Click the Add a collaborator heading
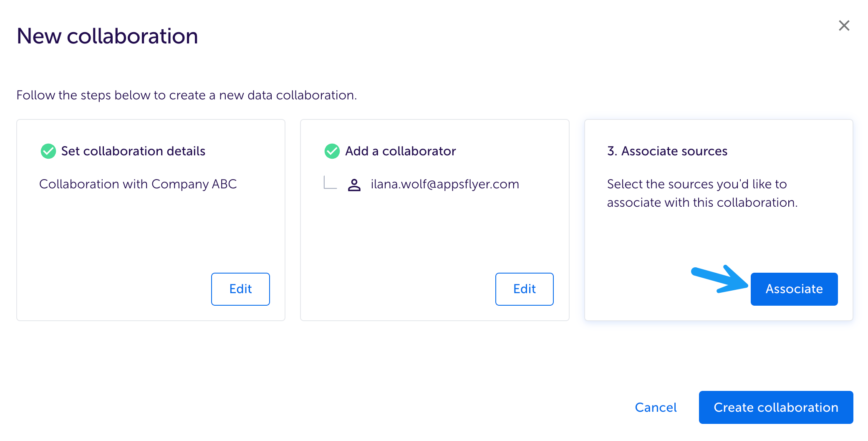The height and width of the screenshot is (441, 868). (x=401, y=151)
